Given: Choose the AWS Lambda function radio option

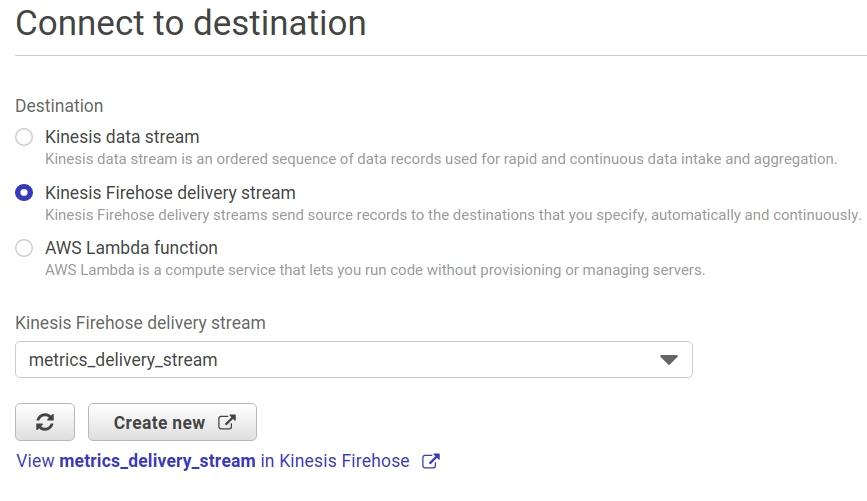Looking at the screenshot, I should coord(24,248).
